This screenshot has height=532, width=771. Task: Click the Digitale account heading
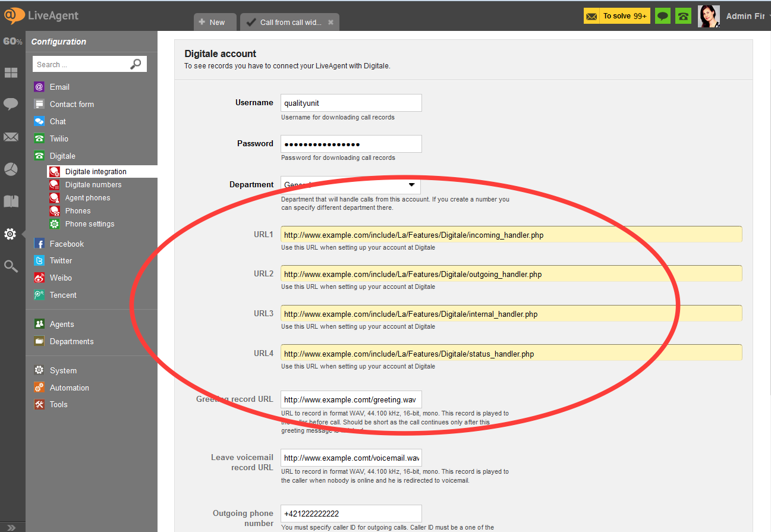(221, 53)
